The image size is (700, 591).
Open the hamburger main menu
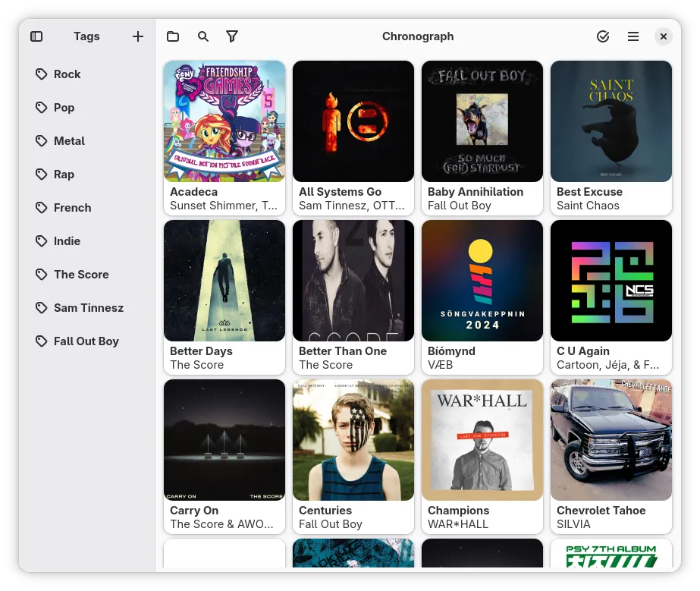click(x=633, y=36)
